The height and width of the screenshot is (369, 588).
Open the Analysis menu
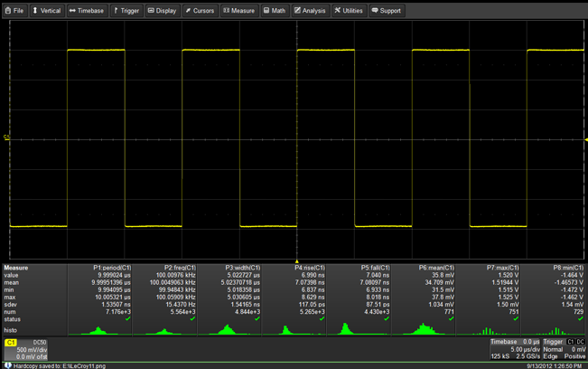click(x=310, y=11)
